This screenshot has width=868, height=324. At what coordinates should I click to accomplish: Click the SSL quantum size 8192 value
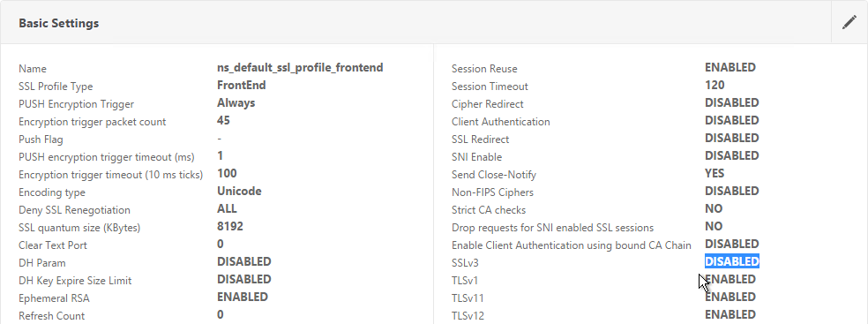point(230,227)
